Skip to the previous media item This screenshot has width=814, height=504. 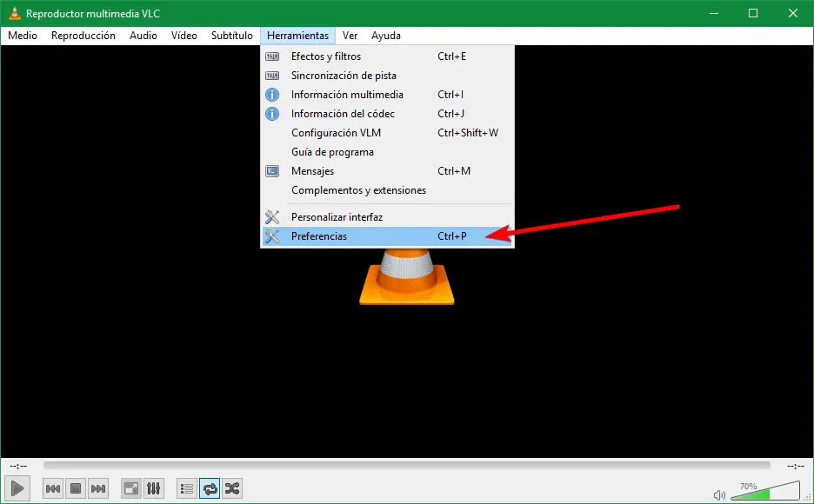(53, 488)
